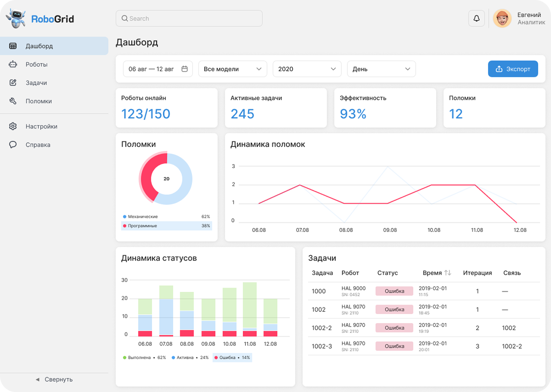Select task row 1002-2
Image resolution: width=551 pixels, height=392 pixels.
coord(424,328)
